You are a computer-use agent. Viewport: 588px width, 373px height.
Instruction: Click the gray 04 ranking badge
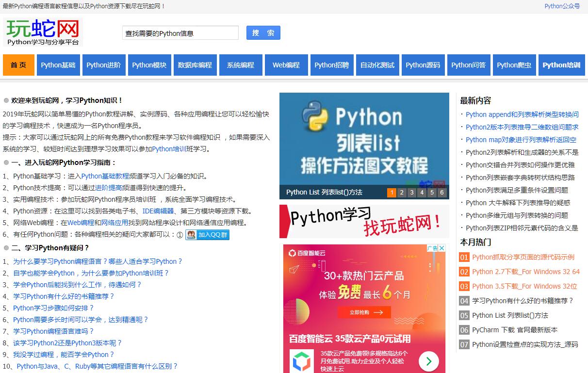click(x=464, y=301)
